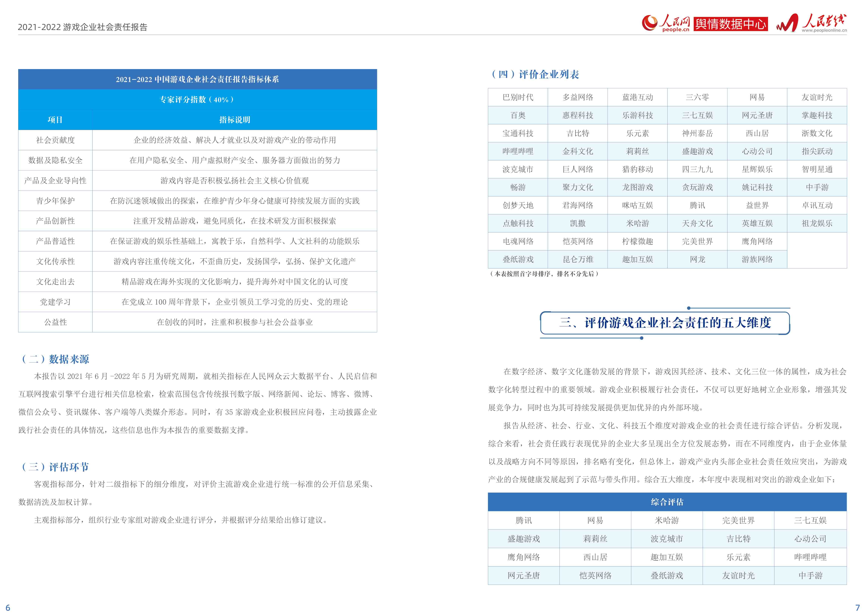Click 神州泰岳 in the company list

[x=697, y=133]
